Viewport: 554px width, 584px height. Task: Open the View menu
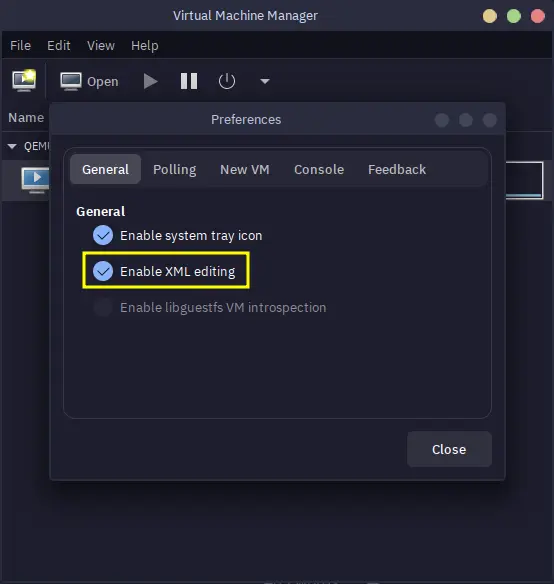101,45
